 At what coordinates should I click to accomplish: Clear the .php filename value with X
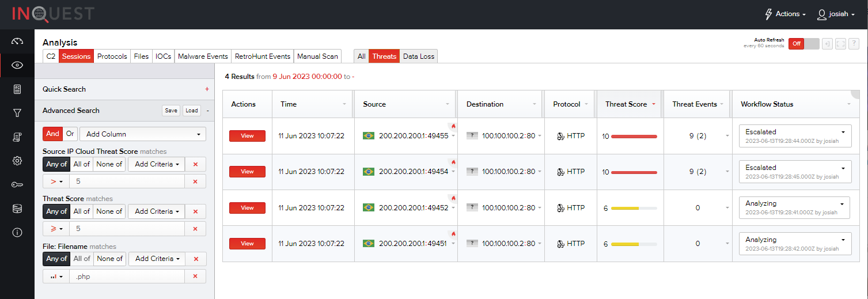tap(195, 277)
